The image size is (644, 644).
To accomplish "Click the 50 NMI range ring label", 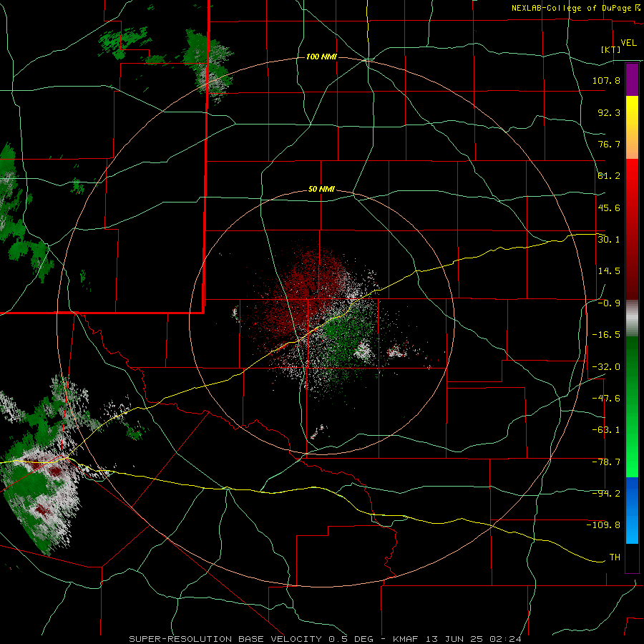I will click(x=321, y=190).
